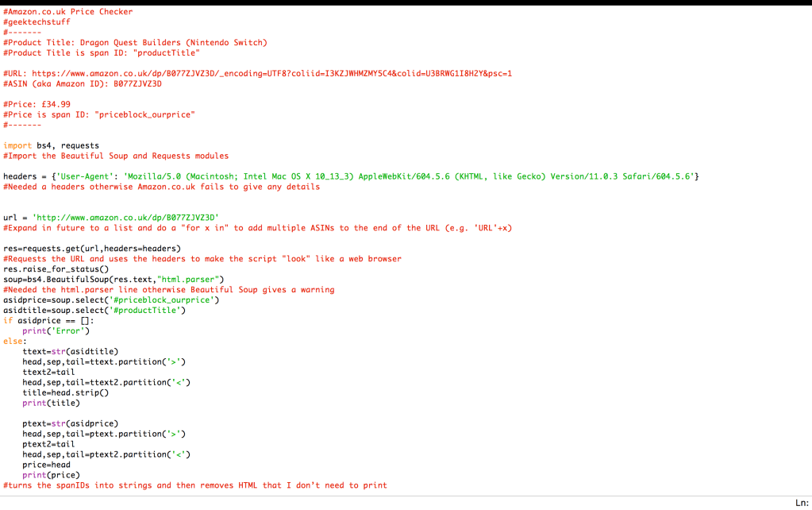This screenshot has height=510, width=812.
Task: Click the "#geektechstuff" comment on line two
Action: pos(37,22)
